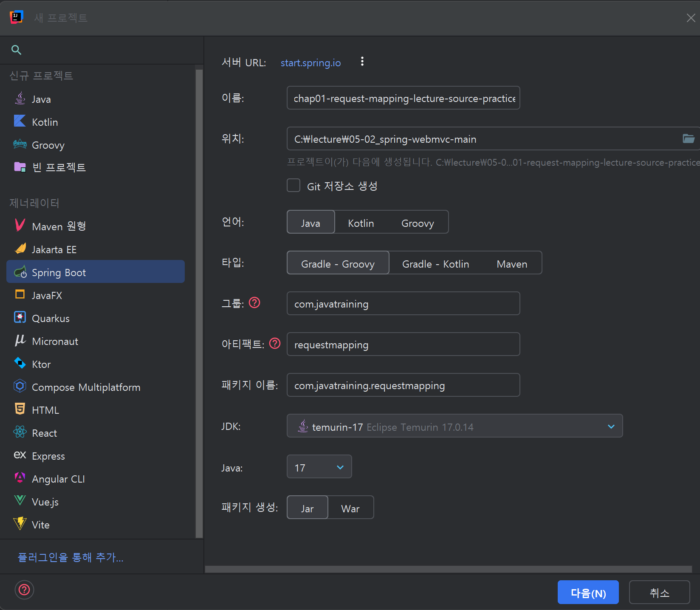Select Maven 원형 generator entry
700x610 pixels.
point(96,226)
